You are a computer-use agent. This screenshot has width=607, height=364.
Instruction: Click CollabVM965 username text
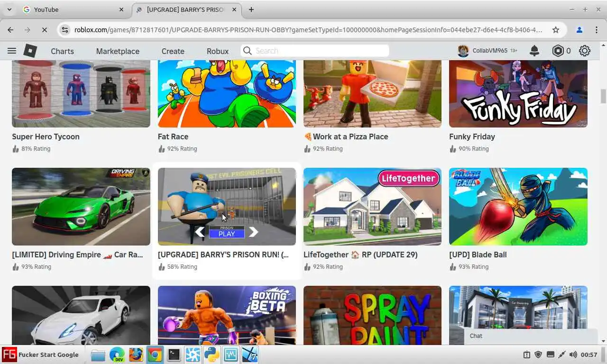click(x=490, y=51)
